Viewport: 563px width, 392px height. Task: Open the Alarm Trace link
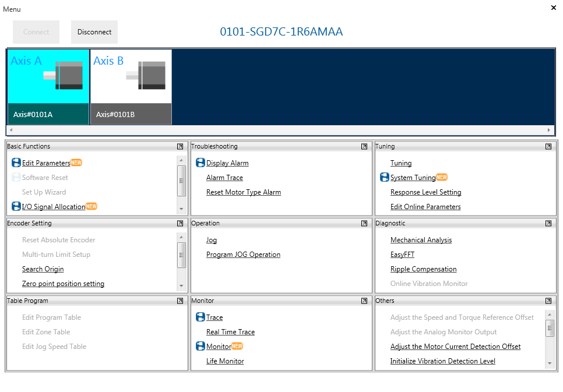(224, 178)
